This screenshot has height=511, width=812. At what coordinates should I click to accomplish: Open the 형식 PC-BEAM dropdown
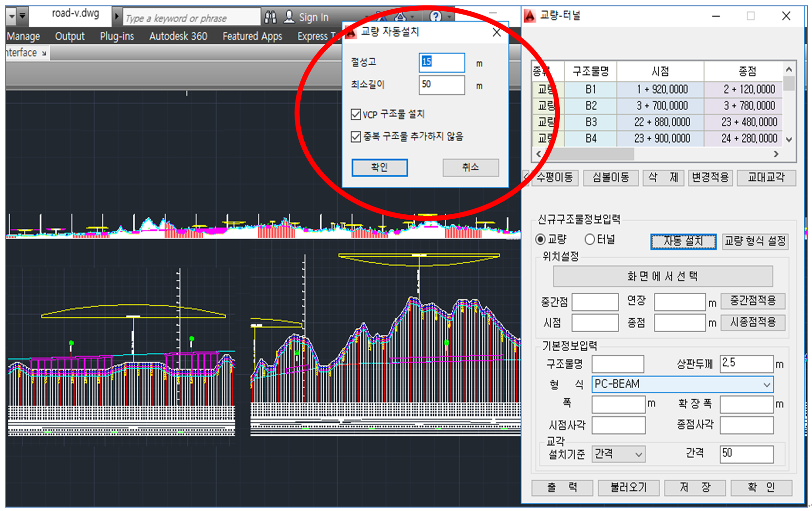click(767, 384)
